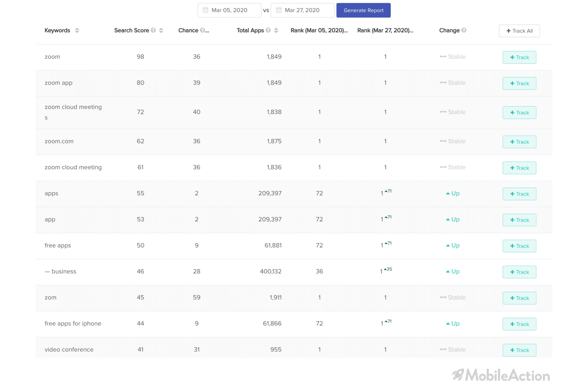Sort by Keywords column arrows
The width and height of the screenshot is (588, 392).
77,30
